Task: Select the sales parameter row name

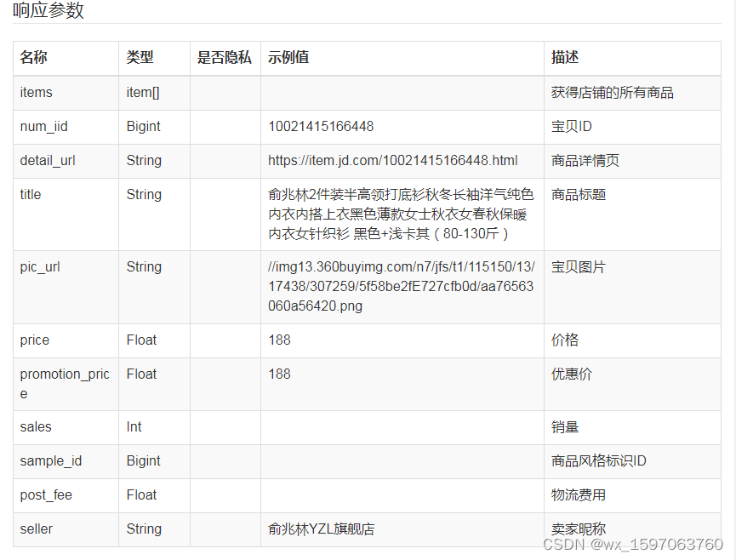Action: pyautogui.click(x=36, y=426)
